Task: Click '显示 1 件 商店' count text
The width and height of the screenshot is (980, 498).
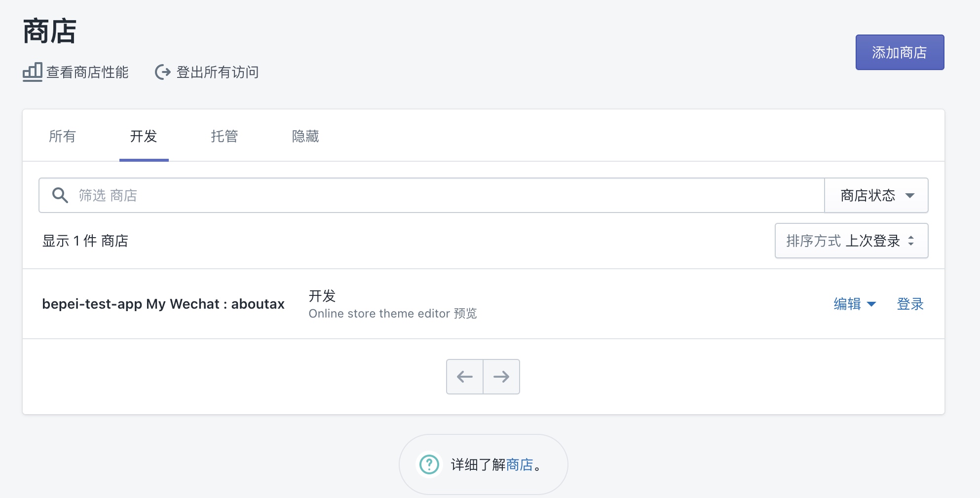Action: click(85, 241)
